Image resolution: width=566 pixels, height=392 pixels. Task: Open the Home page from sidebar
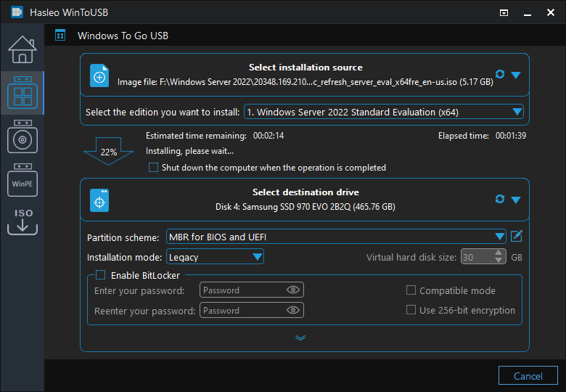tap(22, 49)
